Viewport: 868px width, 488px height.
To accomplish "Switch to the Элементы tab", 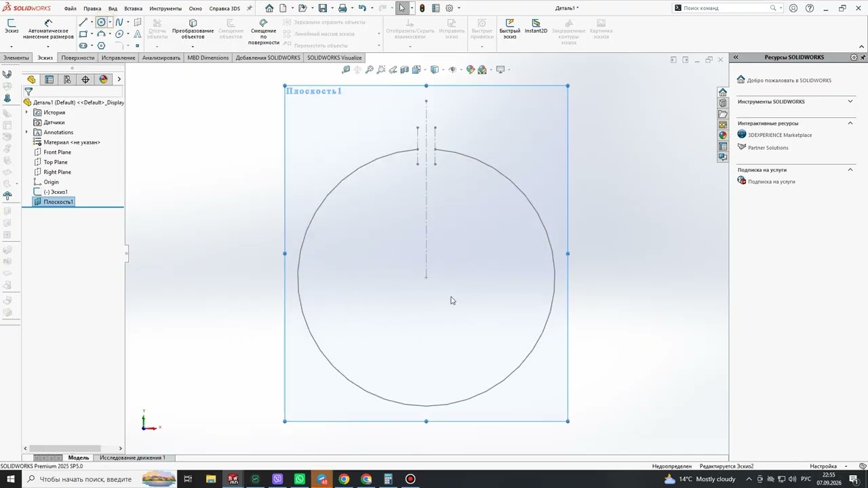I will tap(16, 58).
